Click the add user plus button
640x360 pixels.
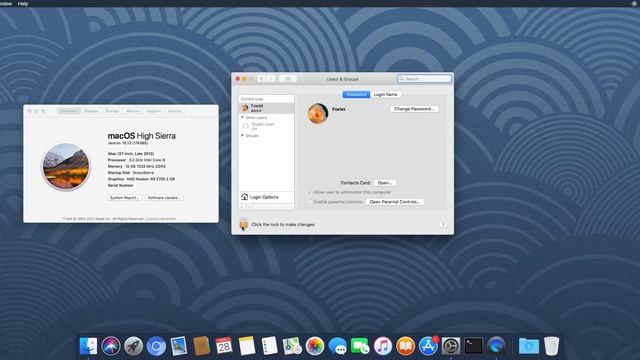tap(242, 207)
